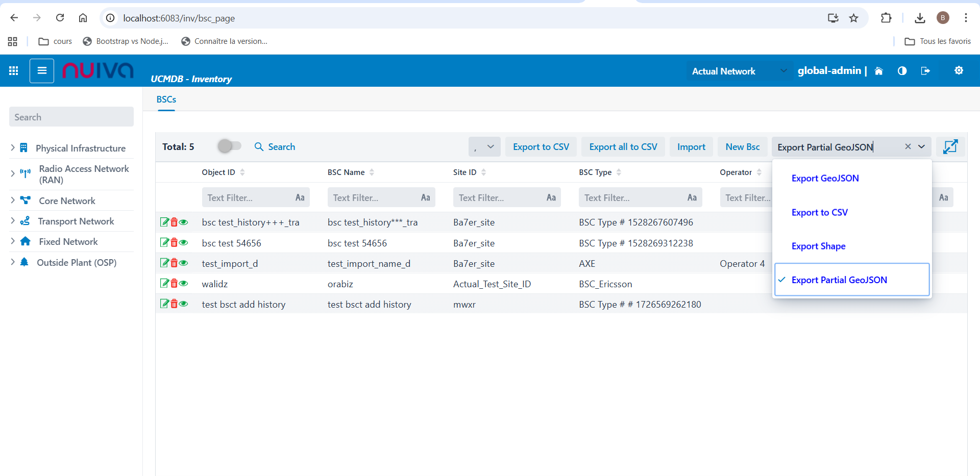Viewport: 980px width, 476px height.
Task: Click the sidebar Search input field
Action: point(71,117)
